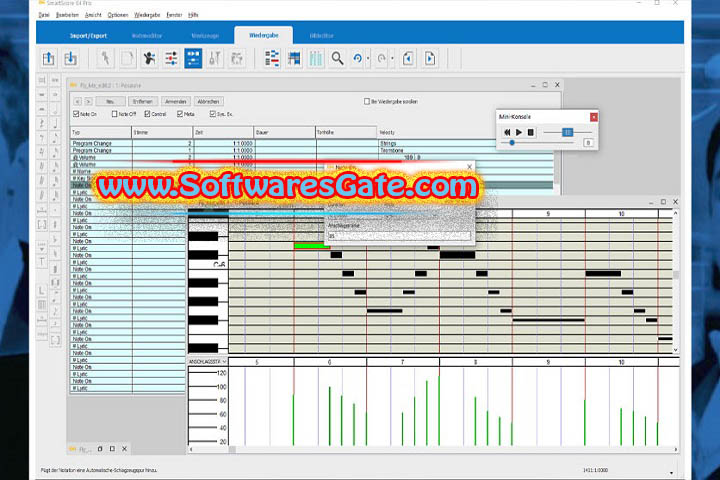
Task: Click the piano roll vertical scrollbar down arrow
Action: (675, 350)
